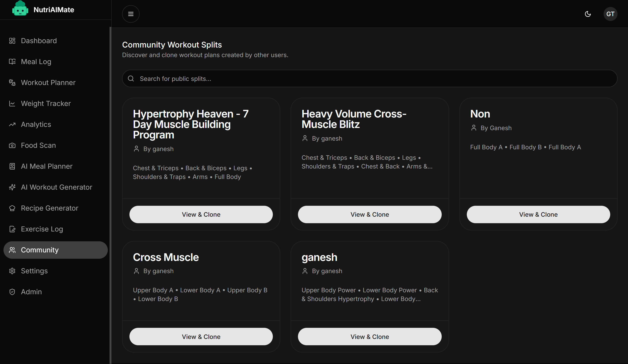The image size is (628, 364).
Task: Click the AI Workout Generator sparkle icon
Action: tap(12, 187)
